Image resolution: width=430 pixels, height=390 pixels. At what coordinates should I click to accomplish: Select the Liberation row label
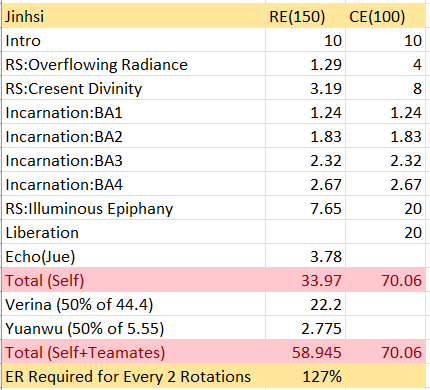pyautogui.click(x=134, y=232)
